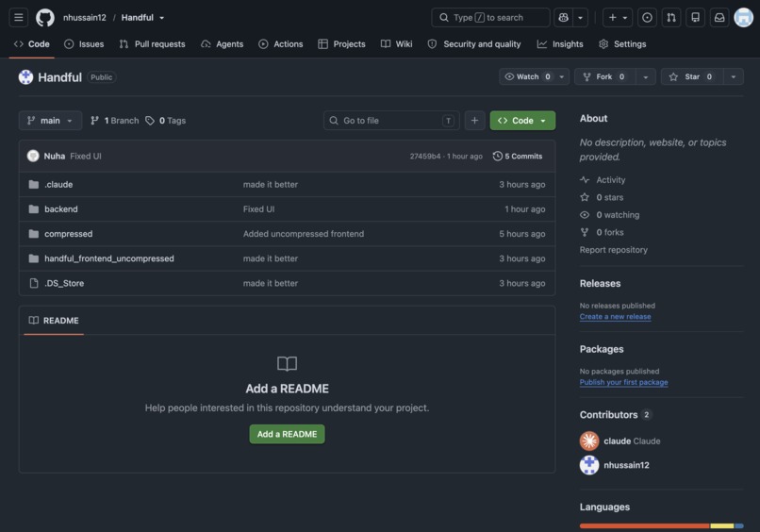Open claude contributor avatar

tap(589, 441)
